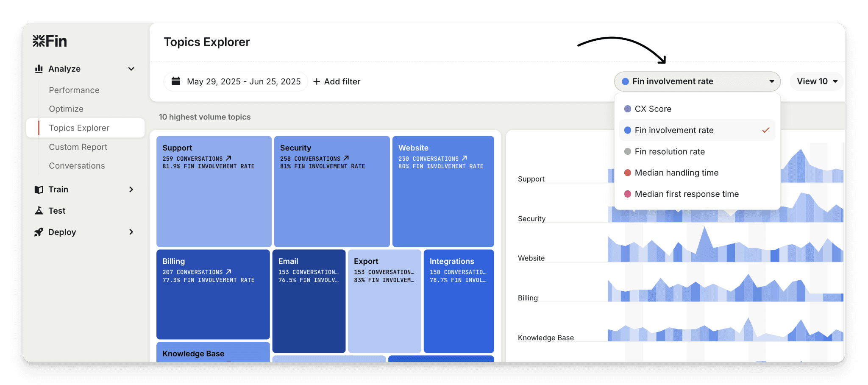This screenshot has height=385, width=868.
Task: Open the Fin involvement rate dropdown
Action: [697, 81]
